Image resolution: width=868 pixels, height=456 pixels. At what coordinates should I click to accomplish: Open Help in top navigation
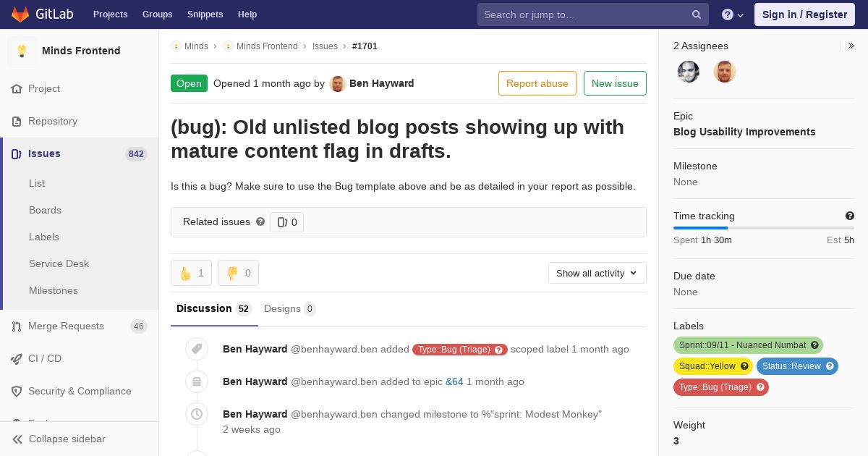247,14
